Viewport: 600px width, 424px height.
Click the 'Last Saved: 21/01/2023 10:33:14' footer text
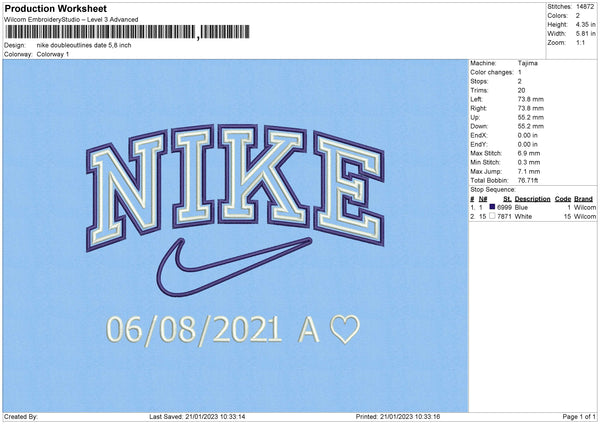197,417
